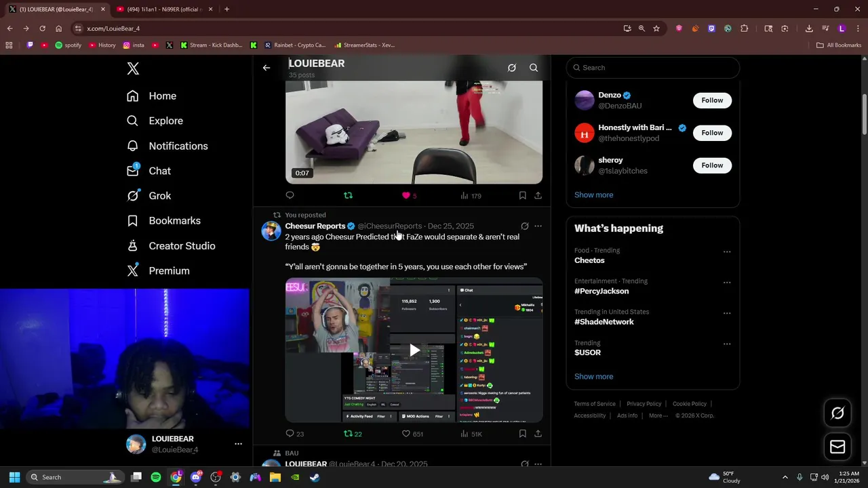Open the browser downloads icon
The width and height of the screenshot is (868, 488).
click(x=809, y=28)
